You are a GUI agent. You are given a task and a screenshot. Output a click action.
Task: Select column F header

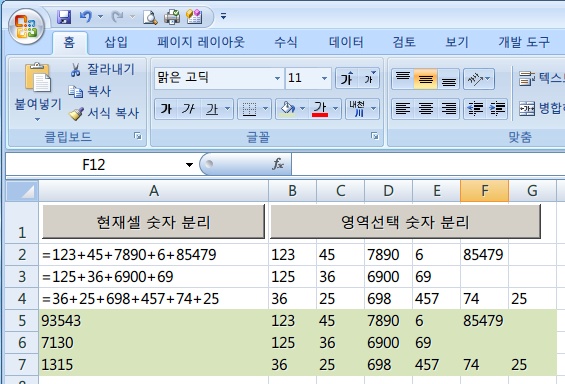(x=485, y=191)
